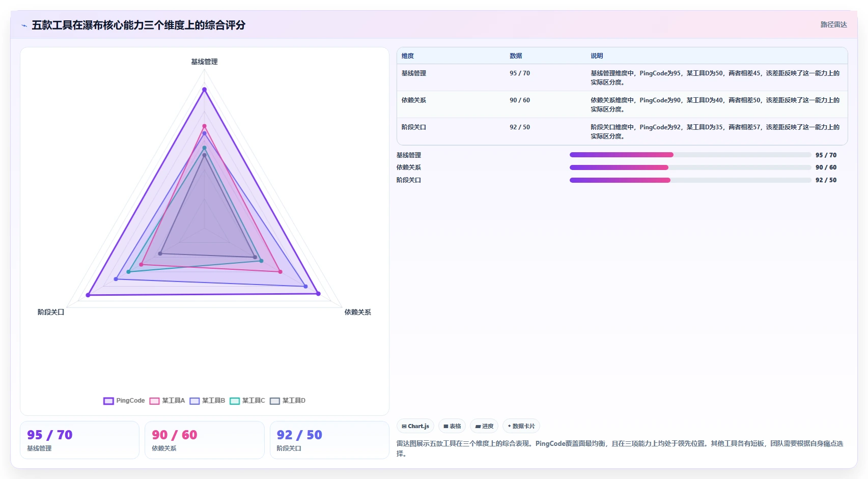Click PingCode's data point near 依赖关系 corner
The width and height of the screenshot is (868, 479).
[318, 294]
